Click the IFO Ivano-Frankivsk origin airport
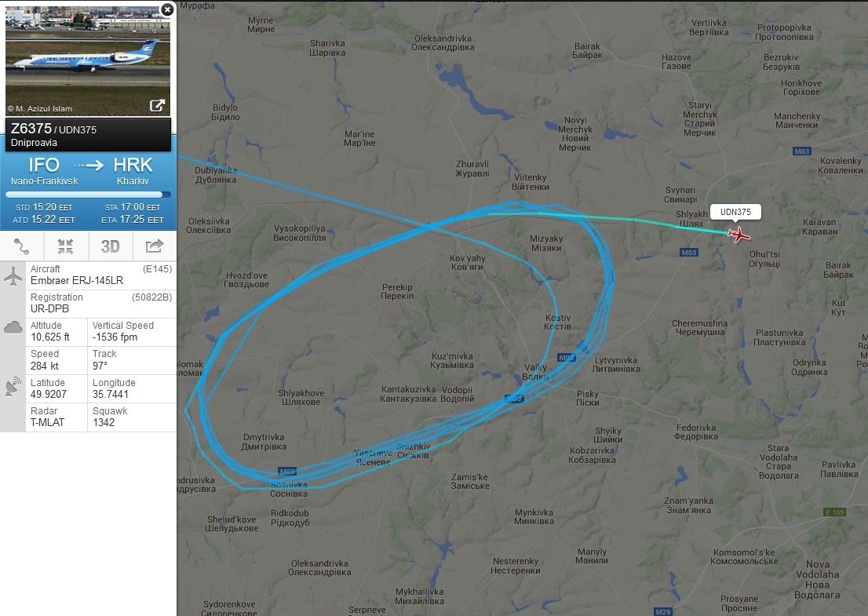The height and width of the screenshot is (616, 868). tap(44, 171)
